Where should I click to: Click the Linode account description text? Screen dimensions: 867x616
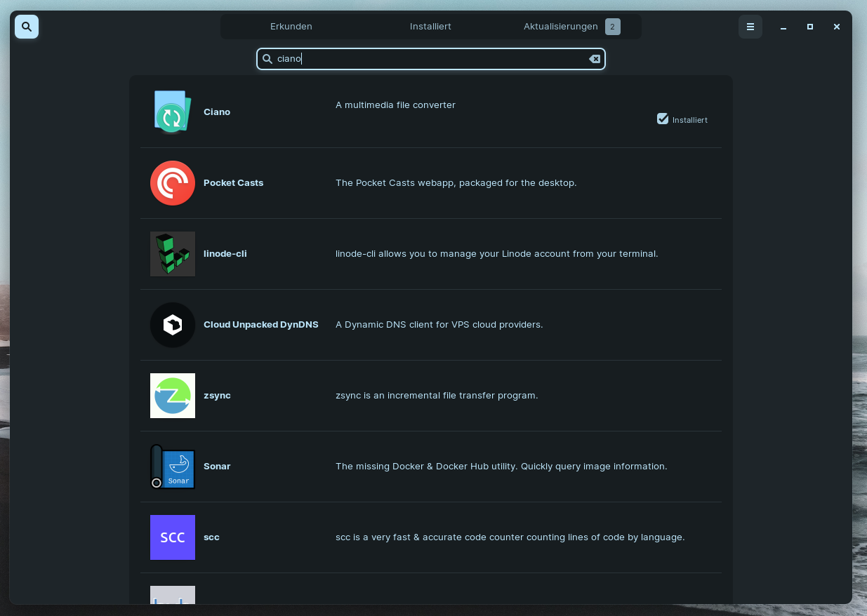coord(497,254)
